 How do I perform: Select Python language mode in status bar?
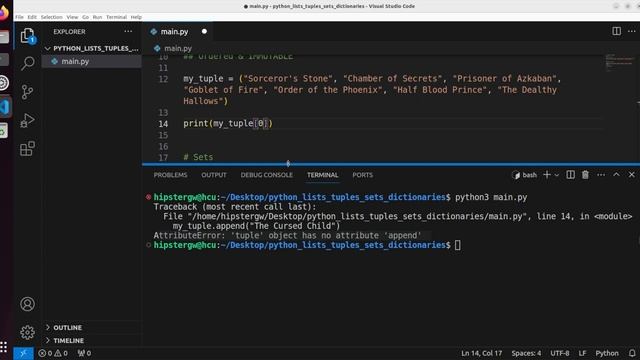pyautogui.click(x=607, y=353)
